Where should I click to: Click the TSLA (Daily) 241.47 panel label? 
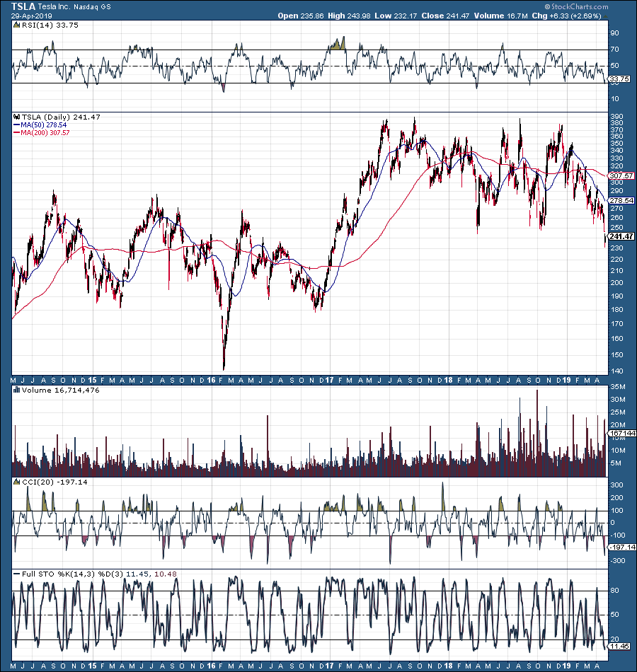pyautogui.click(x=61, y=117)
